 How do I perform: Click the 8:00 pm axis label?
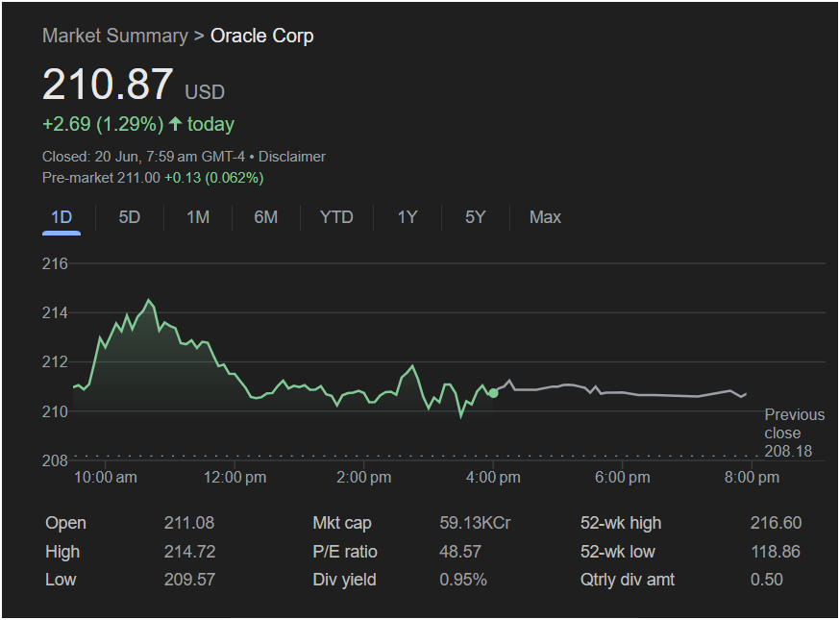pos(752,478)
